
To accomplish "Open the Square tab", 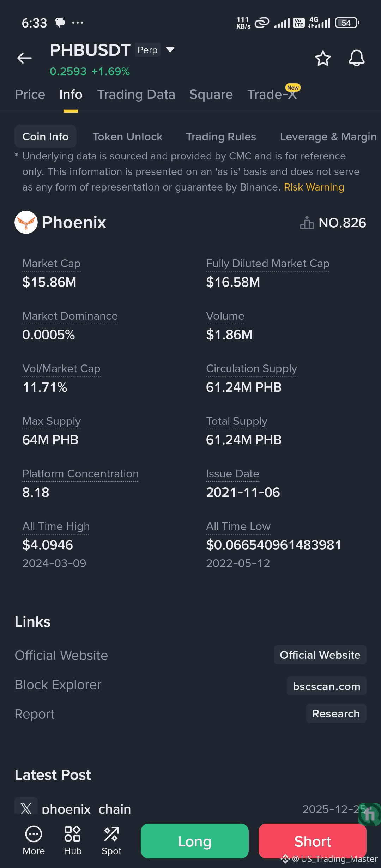I will (x=211, y=95).
